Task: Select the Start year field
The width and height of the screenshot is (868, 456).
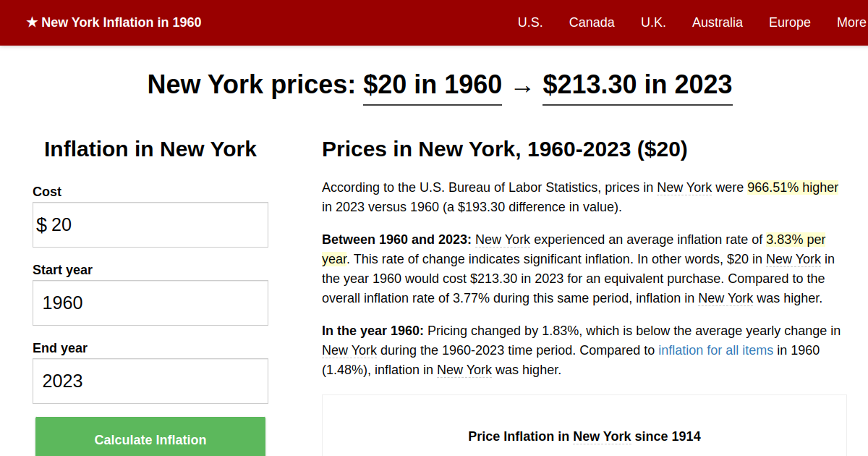Action: (x=150, y=303)
